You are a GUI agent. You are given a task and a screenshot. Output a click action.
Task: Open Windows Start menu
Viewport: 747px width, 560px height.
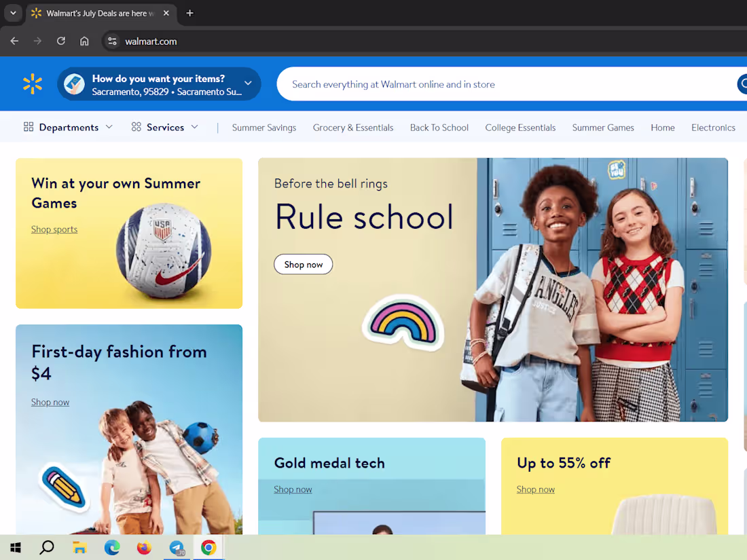[x=15, y=548]
